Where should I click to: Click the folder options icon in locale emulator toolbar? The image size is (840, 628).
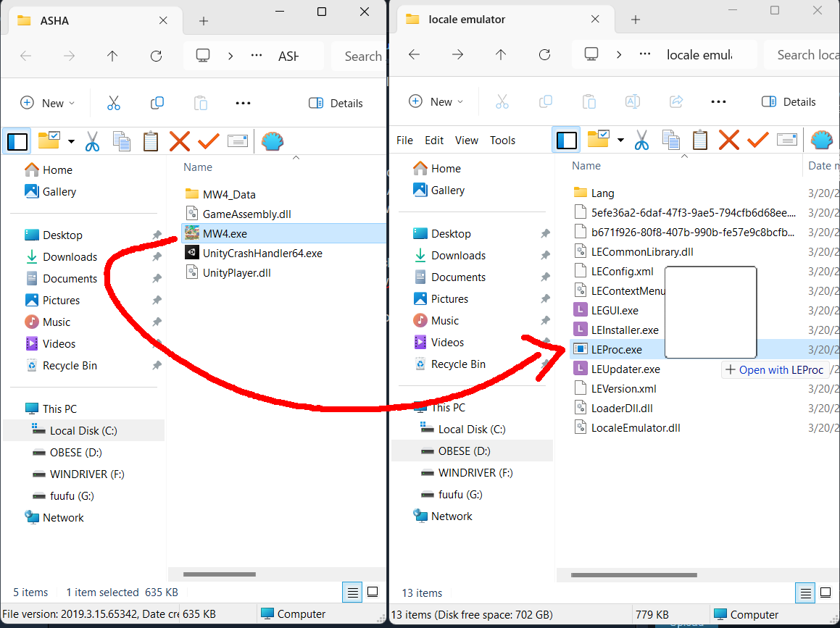598,139
